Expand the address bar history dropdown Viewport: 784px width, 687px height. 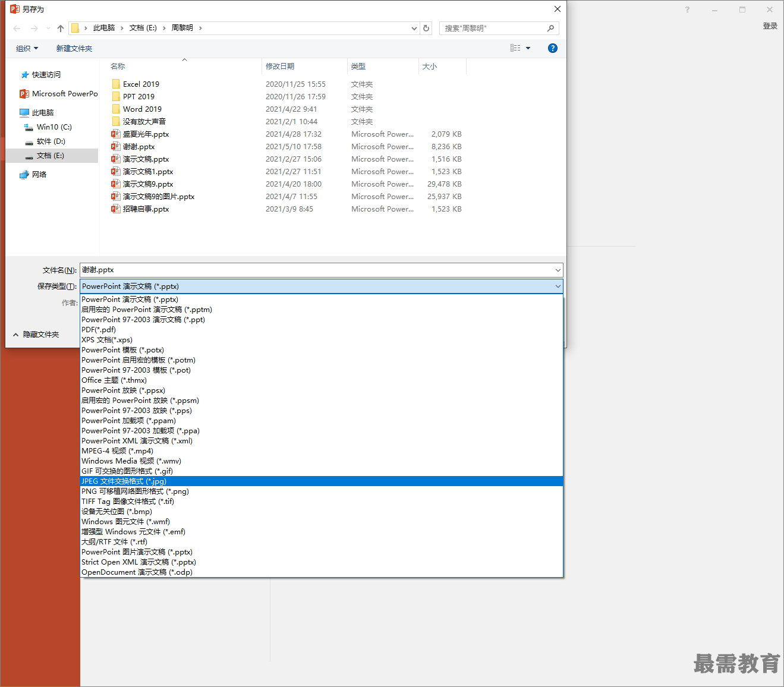pyautogui.click(x=414, y=28)
